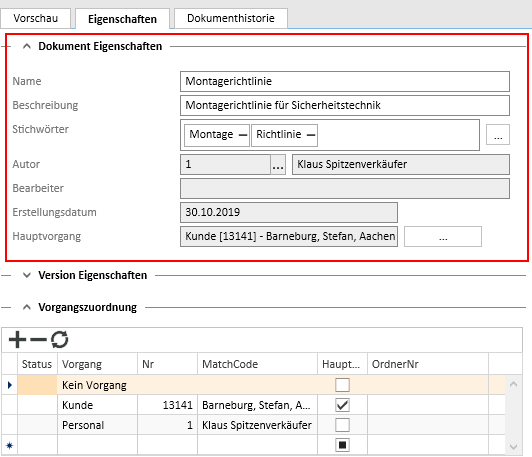Sort table by MatchCode column header

[x=257, y=364]
